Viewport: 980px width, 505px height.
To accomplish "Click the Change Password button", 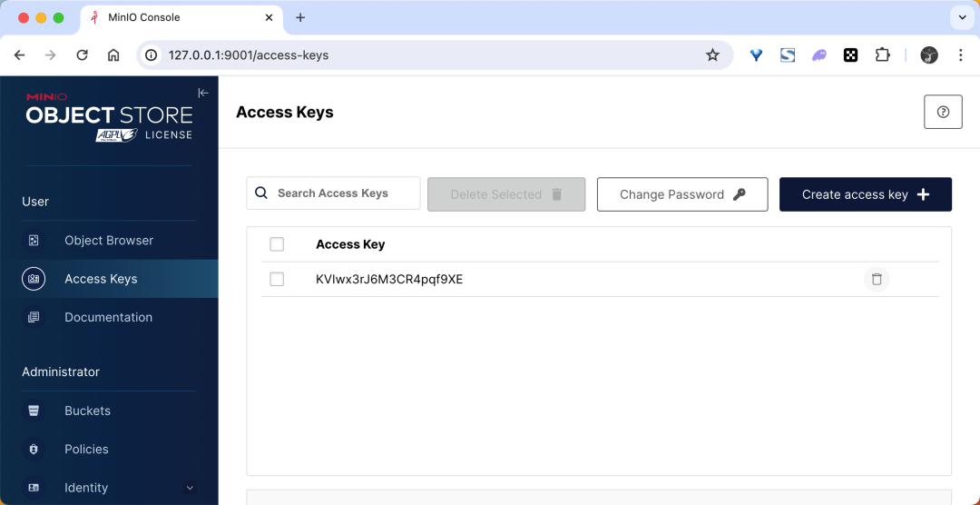I will [681, 194].
